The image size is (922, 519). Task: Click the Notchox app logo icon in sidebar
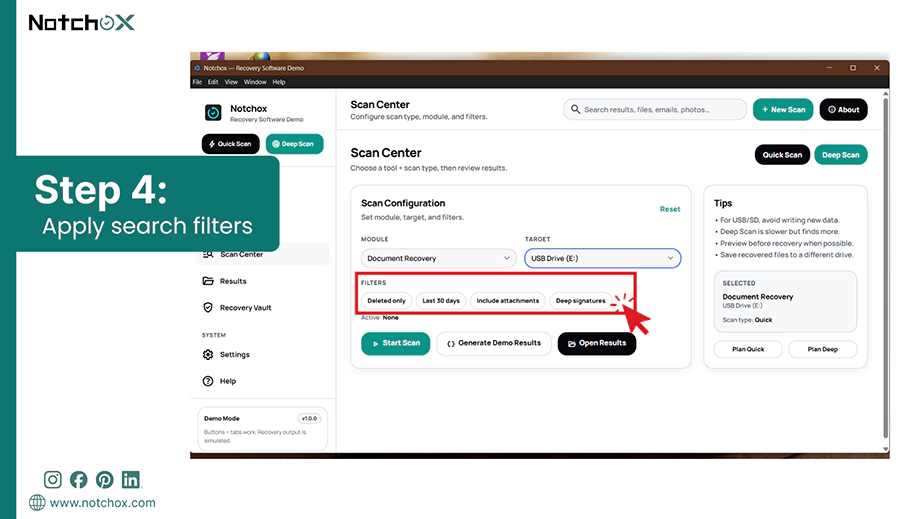coord(213,112)
